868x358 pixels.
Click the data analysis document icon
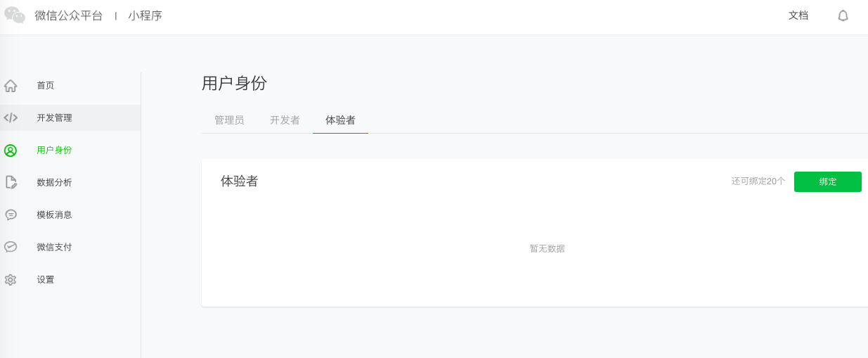pos(11,183)
